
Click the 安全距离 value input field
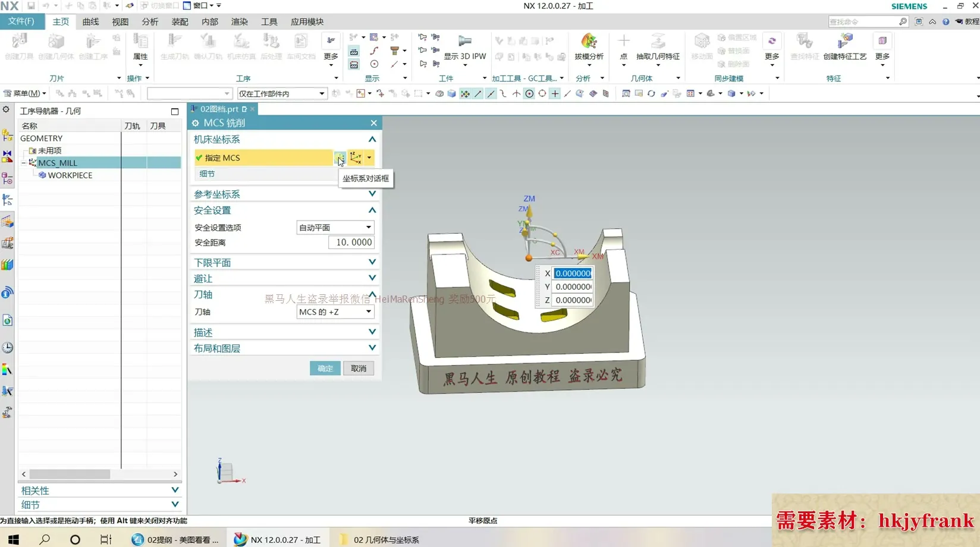pyautogui.click(x=351, y=243)
